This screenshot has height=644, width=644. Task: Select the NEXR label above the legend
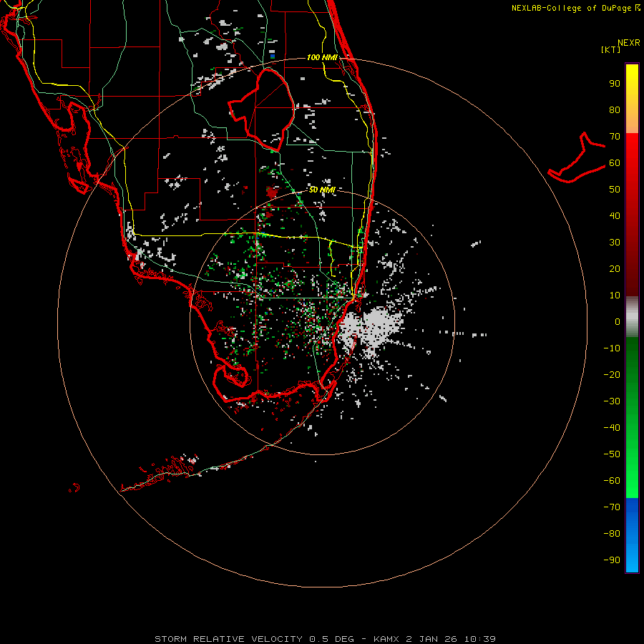629,43
